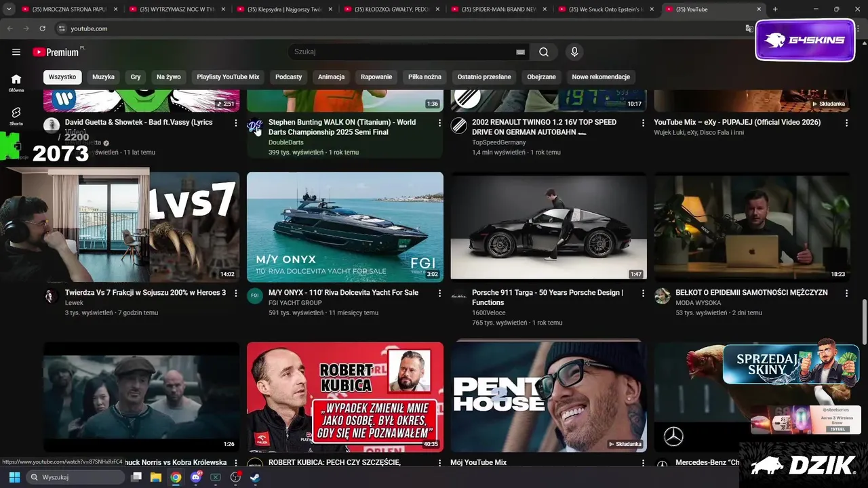Image resolution: width=868 pixels, height=488 pixels.
Task: Open a new browser tab
Action: coord(775,9)
